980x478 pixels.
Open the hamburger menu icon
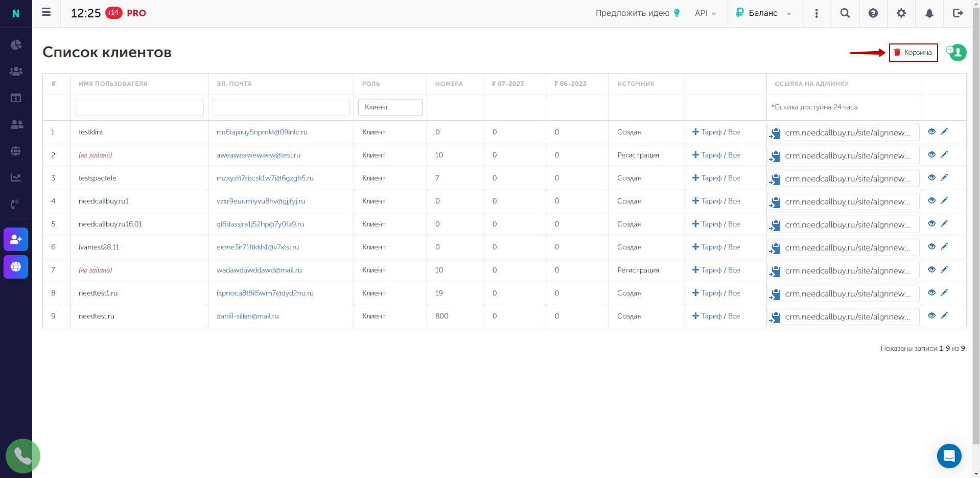pyautogui.click(x=46, y=12)
